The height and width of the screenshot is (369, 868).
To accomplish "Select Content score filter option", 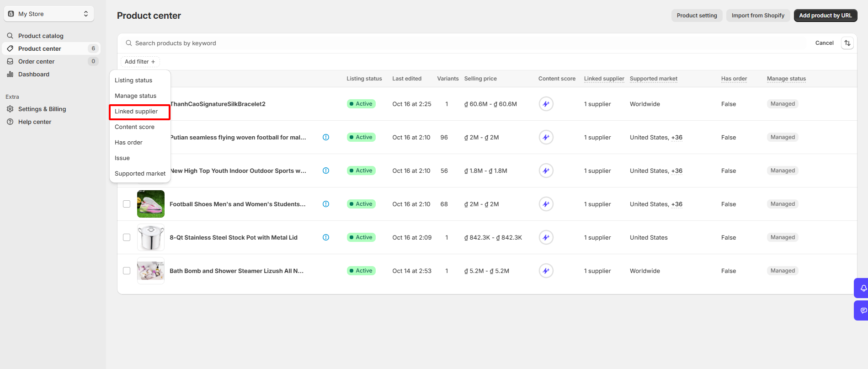I will [134, 127].
